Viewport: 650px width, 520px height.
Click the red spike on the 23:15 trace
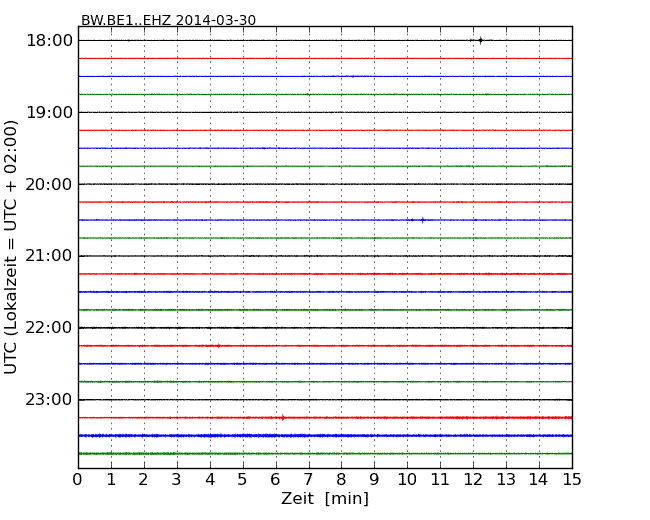[x=283, y=418]
